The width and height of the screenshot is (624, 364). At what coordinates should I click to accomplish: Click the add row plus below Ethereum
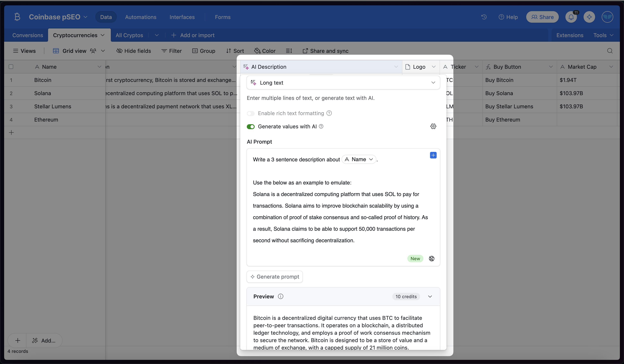click(x=11, y=132)
